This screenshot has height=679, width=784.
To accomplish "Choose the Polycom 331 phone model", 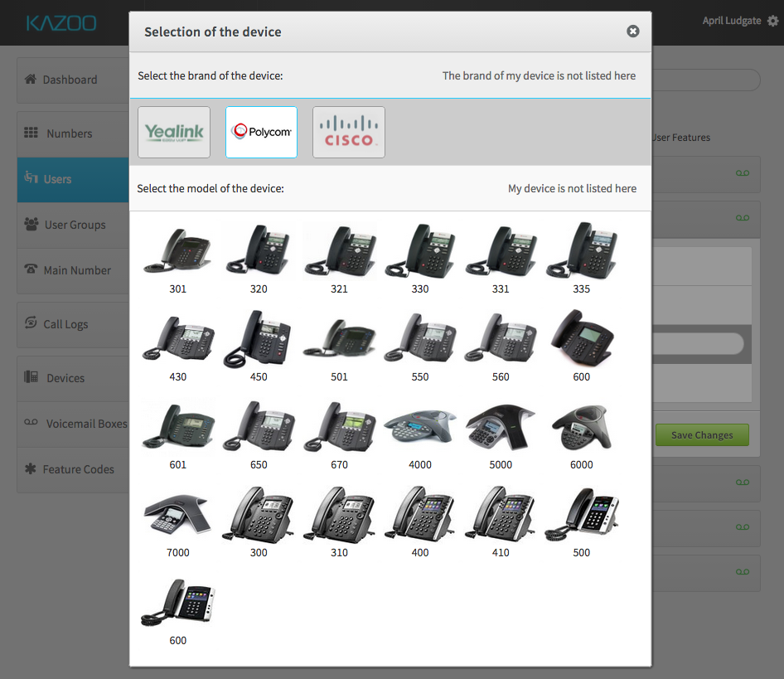I will click(501, 259).
